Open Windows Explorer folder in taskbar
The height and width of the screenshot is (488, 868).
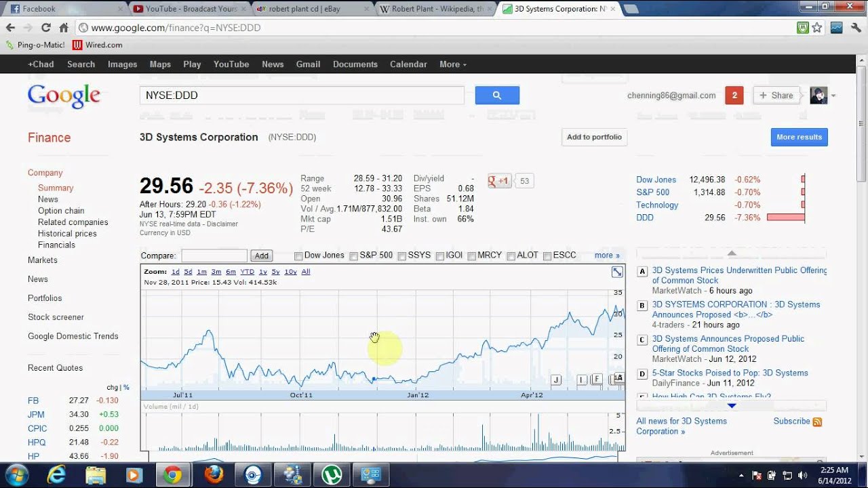pyautogui.click(x=96, y=475)
